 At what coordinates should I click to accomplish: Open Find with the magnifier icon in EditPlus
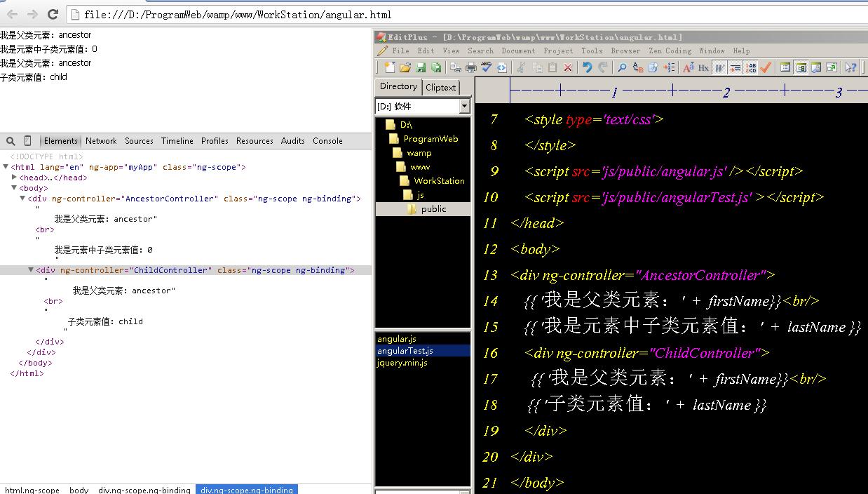point(623,67)
